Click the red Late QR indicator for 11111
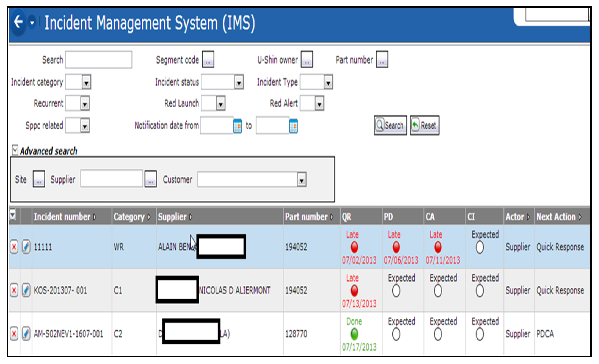Viewport: 599px width, 364px height. coord(354,247)
